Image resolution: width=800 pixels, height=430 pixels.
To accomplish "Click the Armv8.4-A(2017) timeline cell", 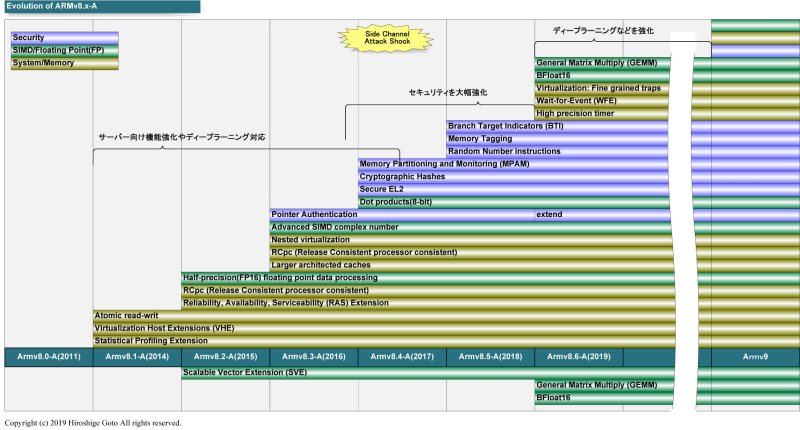I will [402, 357].
